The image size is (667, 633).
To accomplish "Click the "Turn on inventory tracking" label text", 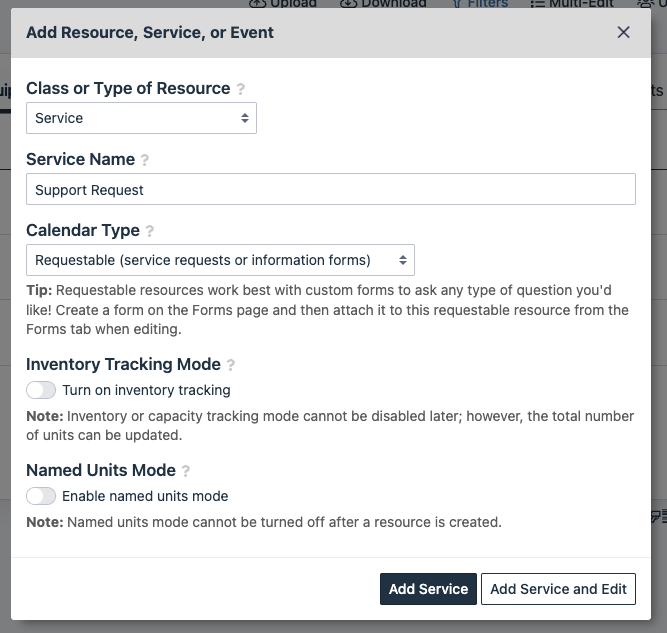I will coord(146,390).
